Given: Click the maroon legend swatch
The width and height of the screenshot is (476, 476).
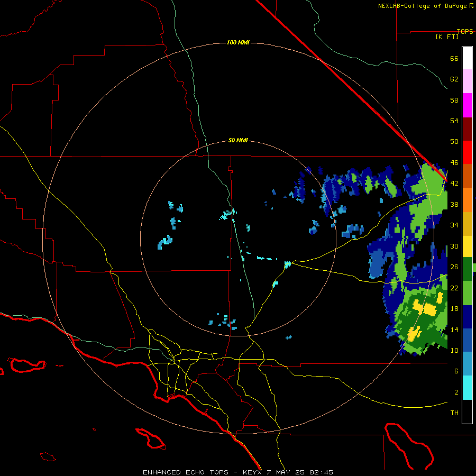Looking at the screenshot, I should pos(467,129).
